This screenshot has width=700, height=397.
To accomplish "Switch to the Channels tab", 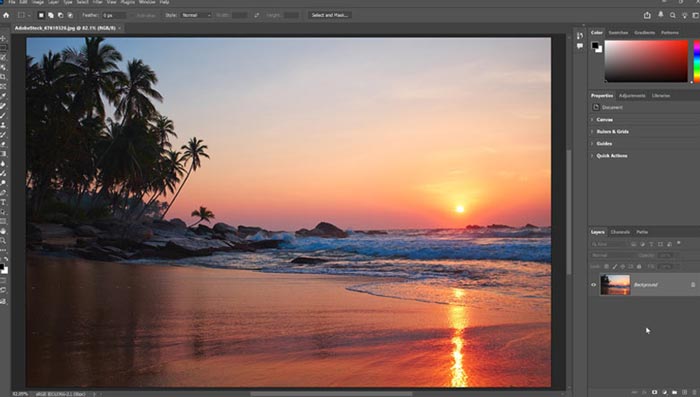I will coord(620,232).
